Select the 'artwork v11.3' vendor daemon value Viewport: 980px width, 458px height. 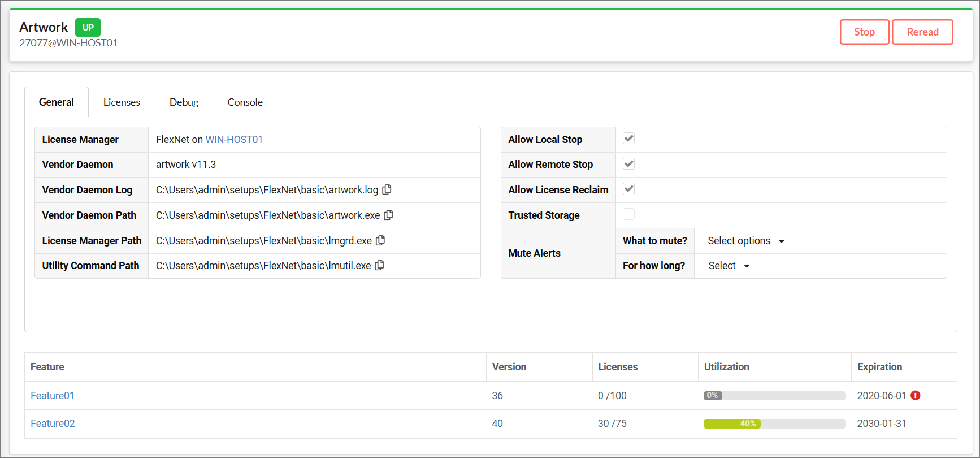[x=186, y=165]
